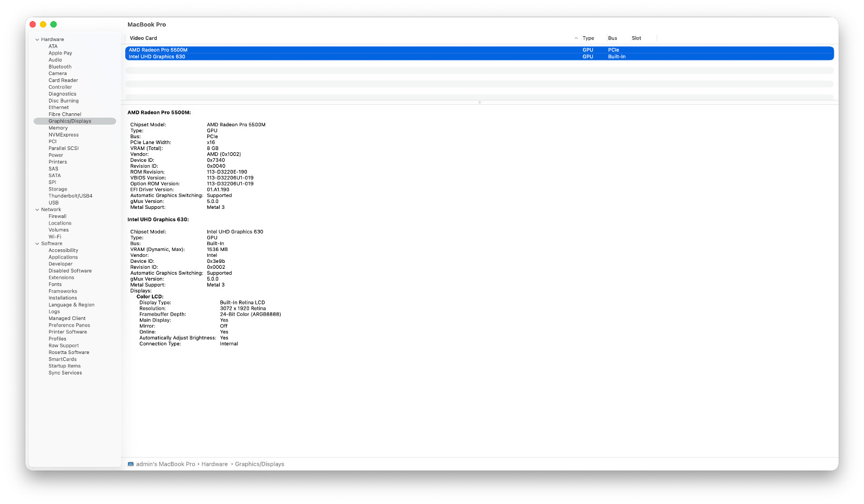
Task: Click admin's MacBook Pro in the path bar
Action: pyautogui.click(x=166, y=464)
